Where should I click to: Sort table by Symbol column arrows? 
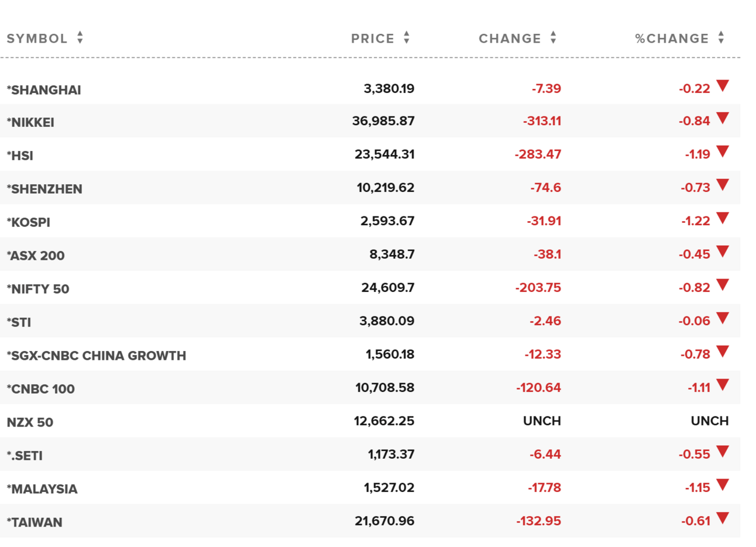[x=80, y=38]
